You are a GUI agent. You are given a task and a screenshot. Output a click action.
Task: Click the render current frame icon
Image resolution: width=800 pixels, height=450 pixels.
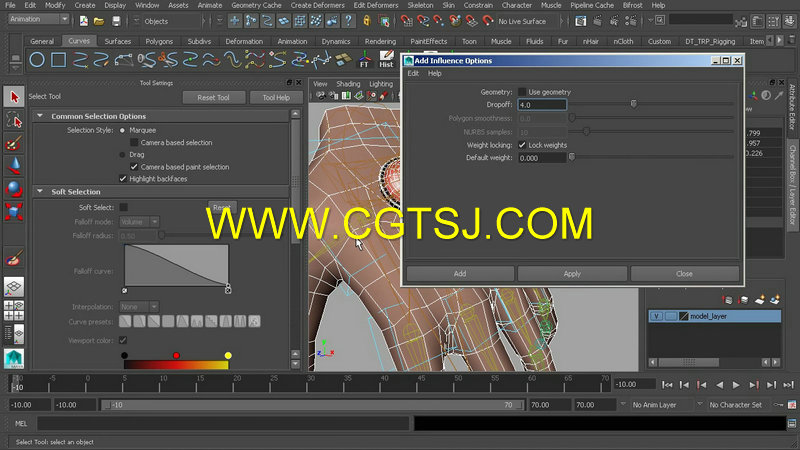point(597,21)
